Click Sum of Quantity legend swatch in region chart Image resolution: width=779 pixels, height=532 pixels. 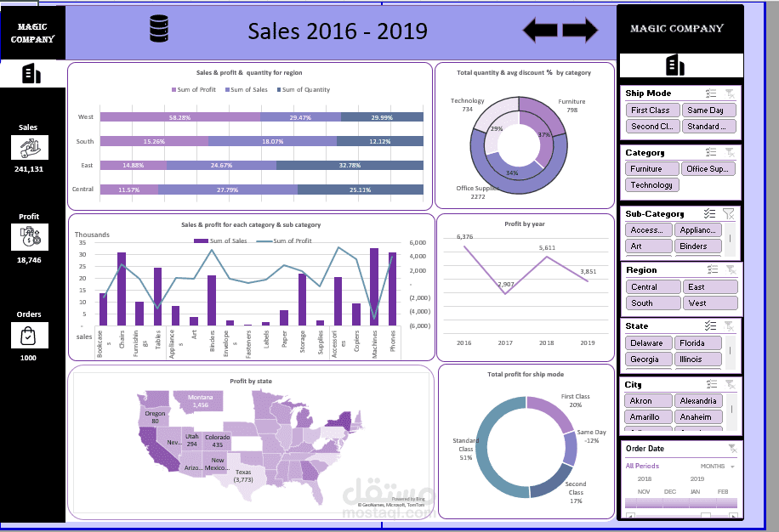coord(279,90)
